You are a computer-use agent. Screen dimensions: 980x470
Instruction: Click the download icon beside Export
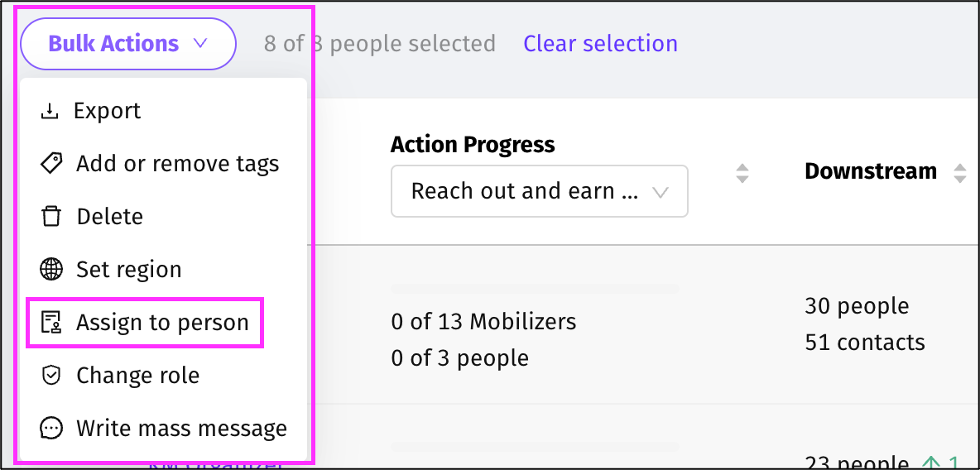pos(50,111)
